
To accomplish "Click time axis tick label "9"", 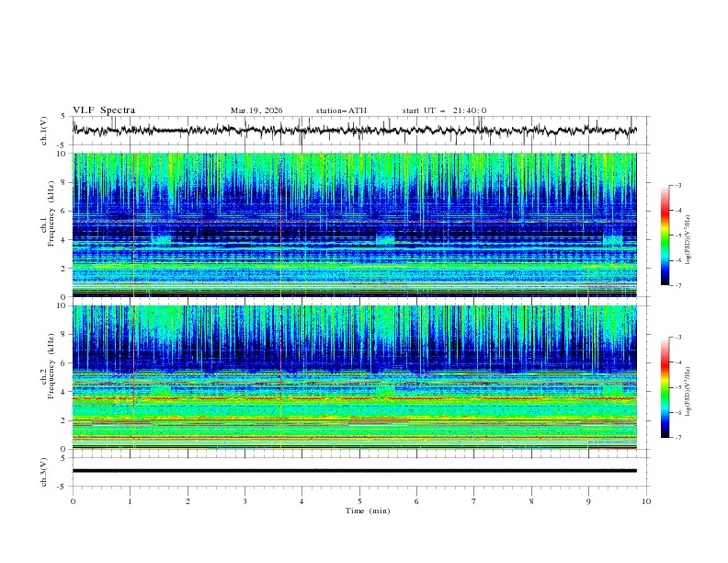I will coord(588,501).
